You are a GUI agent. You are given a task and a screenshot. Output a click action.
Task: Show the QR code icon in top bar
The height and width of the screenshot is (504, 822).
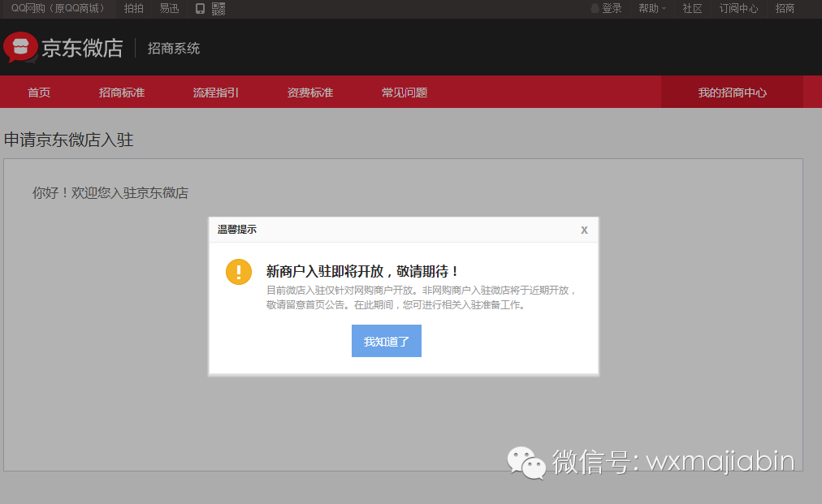(218, 8)
